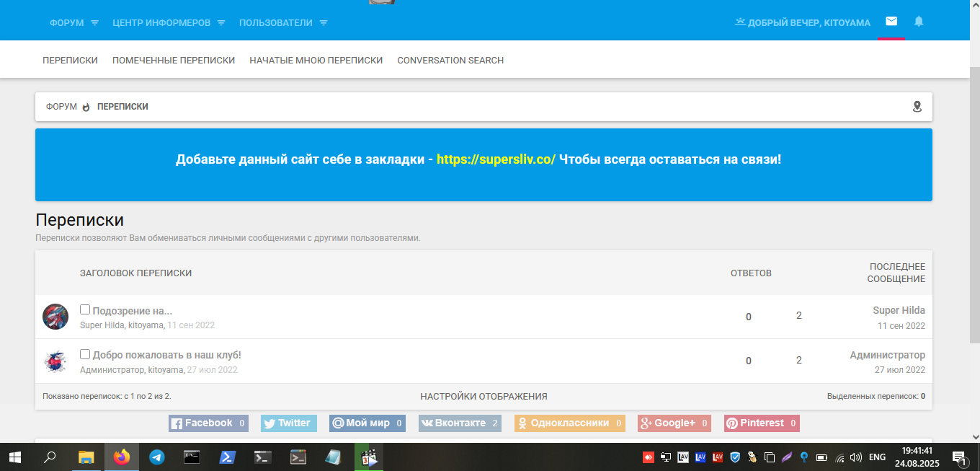Open the CONVERSATION SEARCH tab
Screen dimensions: 980x471
(450, 61)
